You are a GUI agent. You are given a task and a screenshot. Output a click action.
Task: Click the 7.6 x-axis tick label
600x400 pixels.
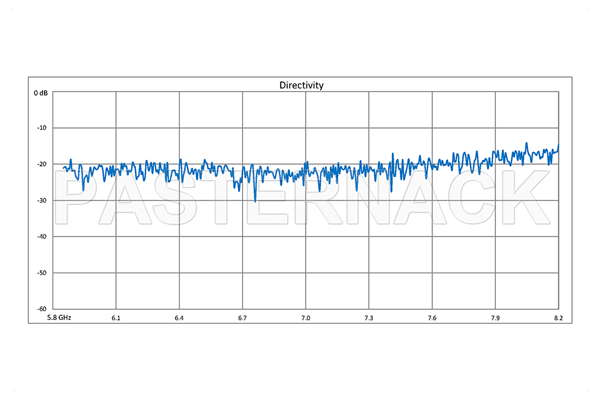[432, 317]
